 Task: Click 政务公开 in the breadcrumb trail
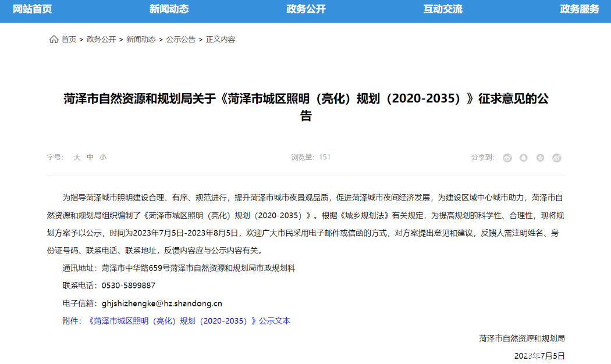pyautogui.click(x=101, y=40)
